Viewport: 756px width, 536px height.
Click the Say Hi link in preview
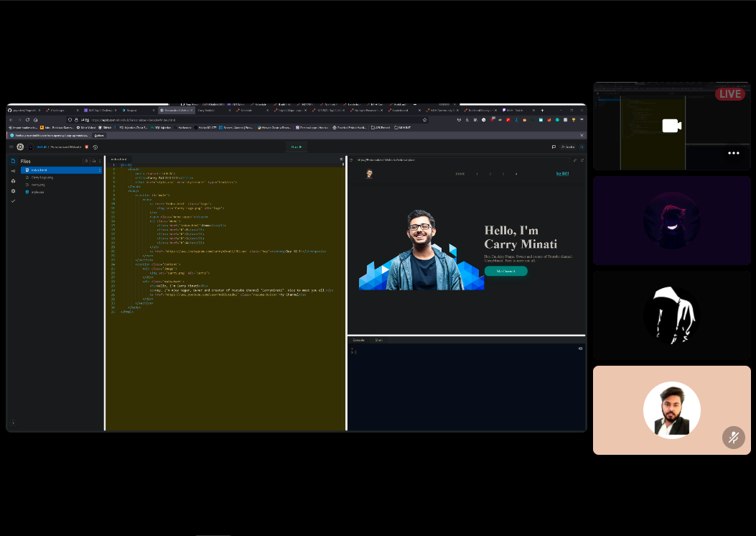pyautogui.click(x=562, y=173)
